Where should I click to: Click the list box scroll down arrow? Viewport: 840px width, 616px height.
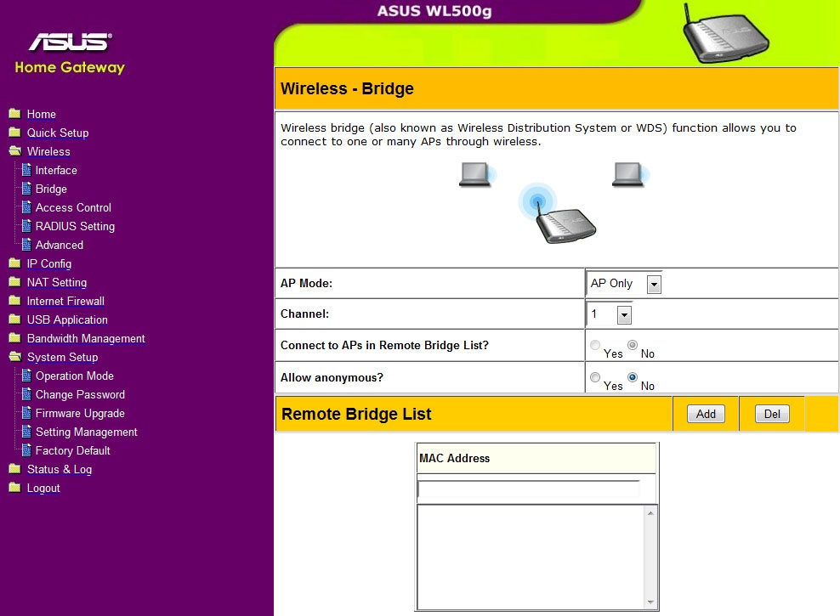coord(650,602)
